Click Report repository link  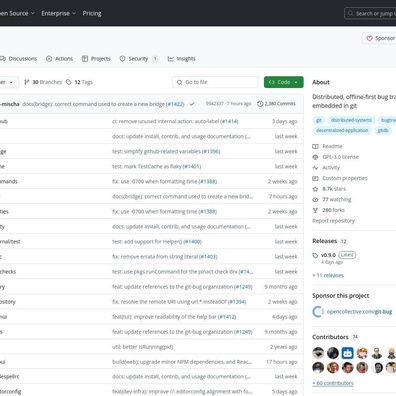tap(333, 221)
